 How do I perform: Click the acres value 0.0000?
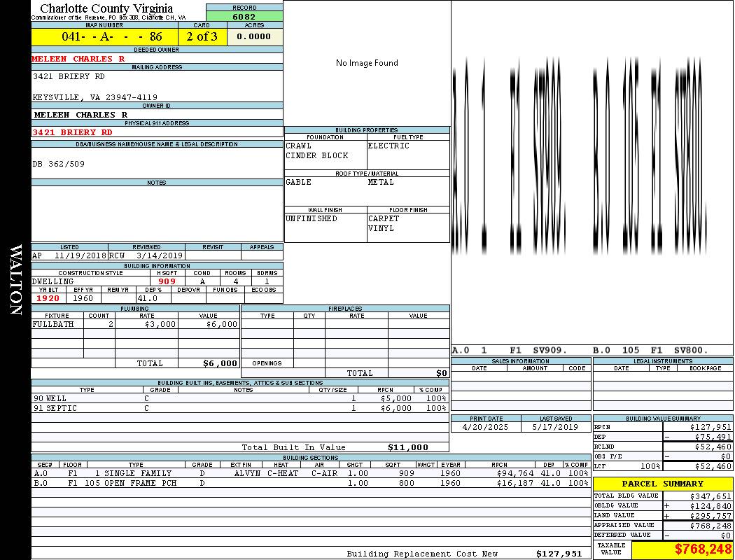pos(254,36)
